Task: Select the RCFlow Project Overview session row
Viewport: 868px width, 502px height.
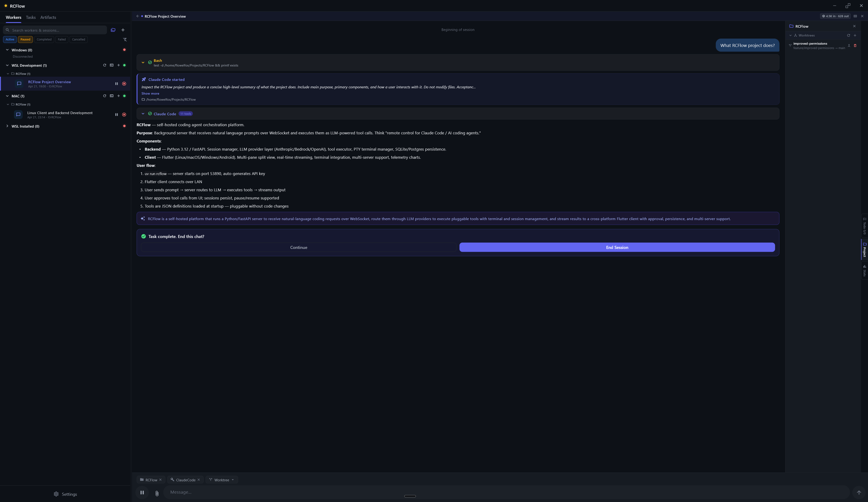Action: 66,84
